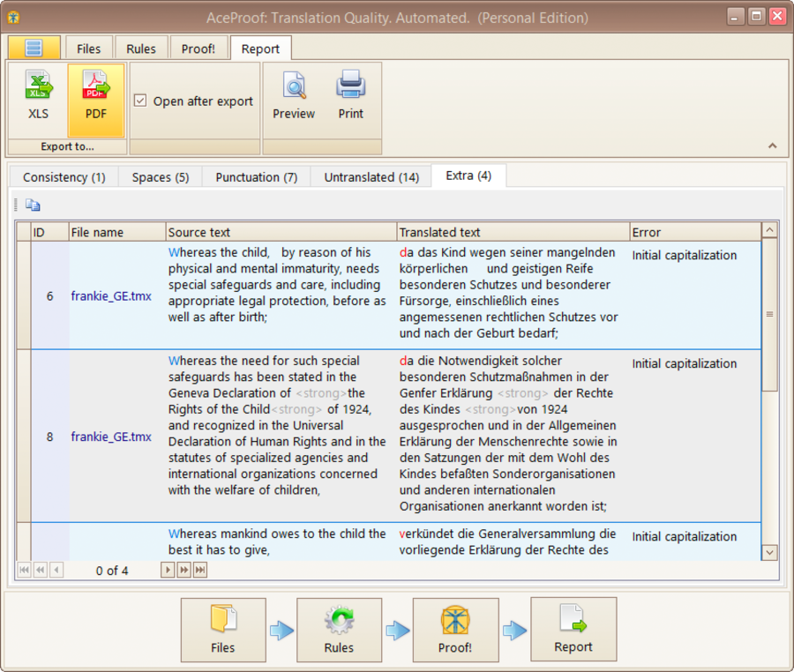
Task: Export the report to XLS
Action: click(x=38, y=101)
